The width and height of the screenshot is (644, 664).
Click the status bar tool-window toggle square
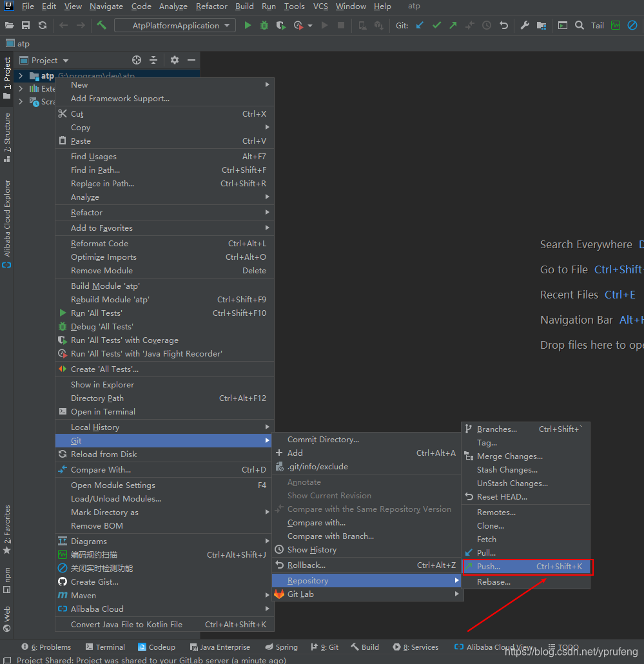(x=7, y=660)
